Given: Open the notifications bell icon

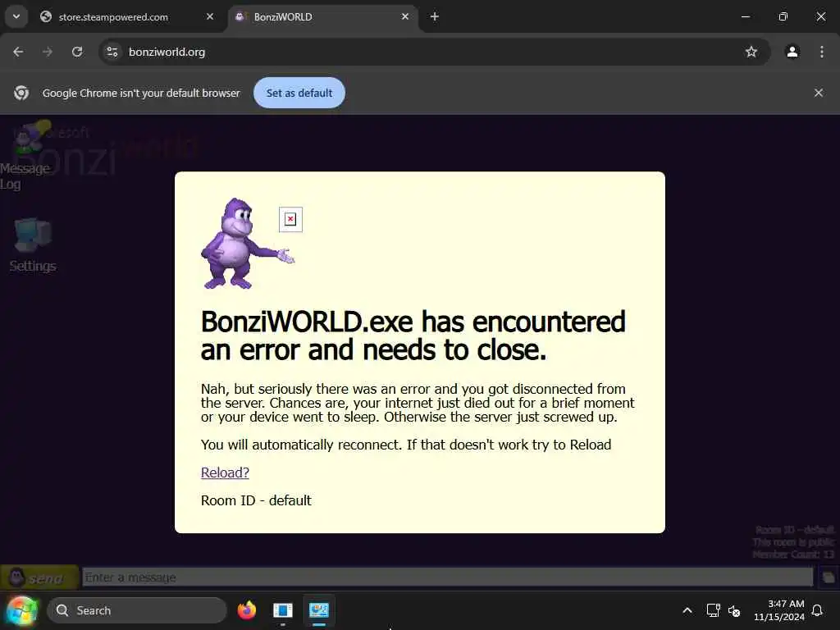Looking at the screenshot, I should tap(817, 610).
